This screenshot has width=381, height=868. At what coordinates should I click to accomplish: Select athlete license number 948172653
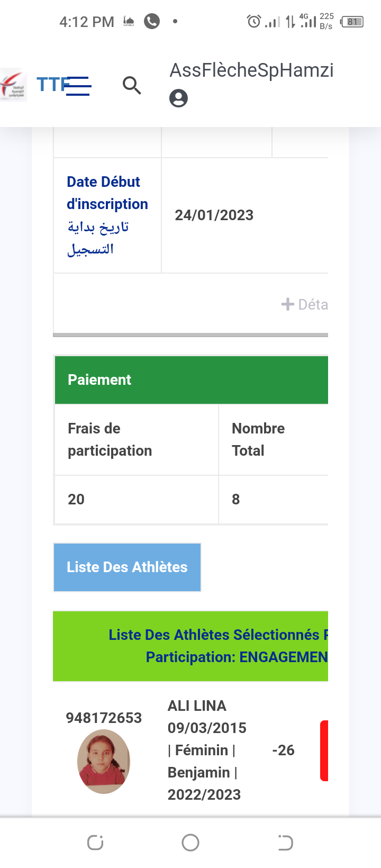tap(104, 718)
